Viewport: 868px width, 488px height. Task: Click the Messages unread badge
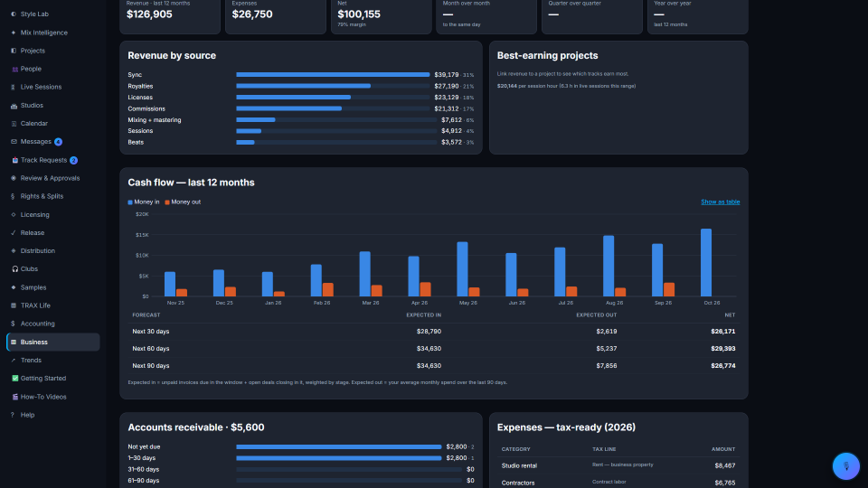pyautogui.click(x=58, y=142)
